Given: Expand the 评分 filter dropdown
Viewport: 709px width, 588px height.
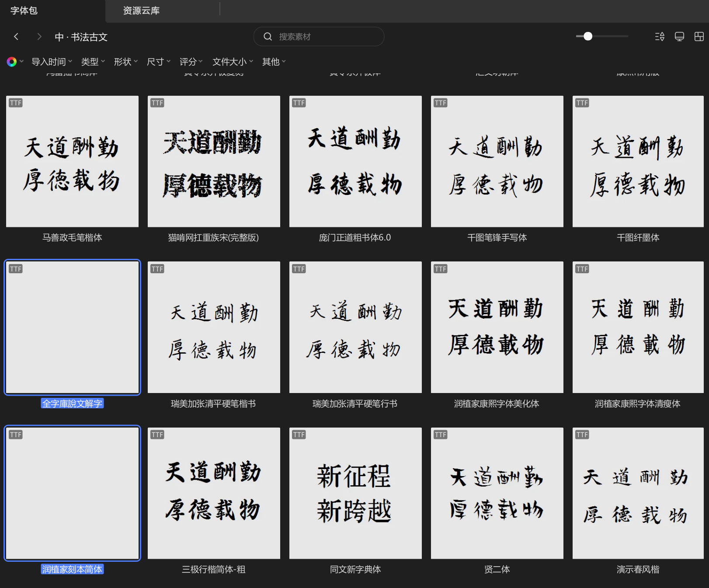Looking at the screenshot, I should [191, 62].
